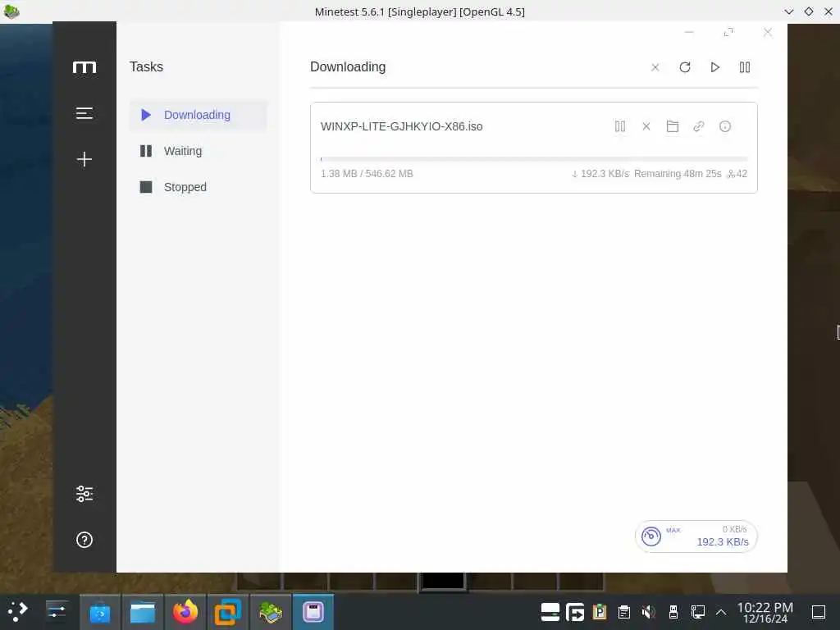Pause the WINXP-LITE iso download
The width and height of the screenshot is (840, 630).
[620, 126]
